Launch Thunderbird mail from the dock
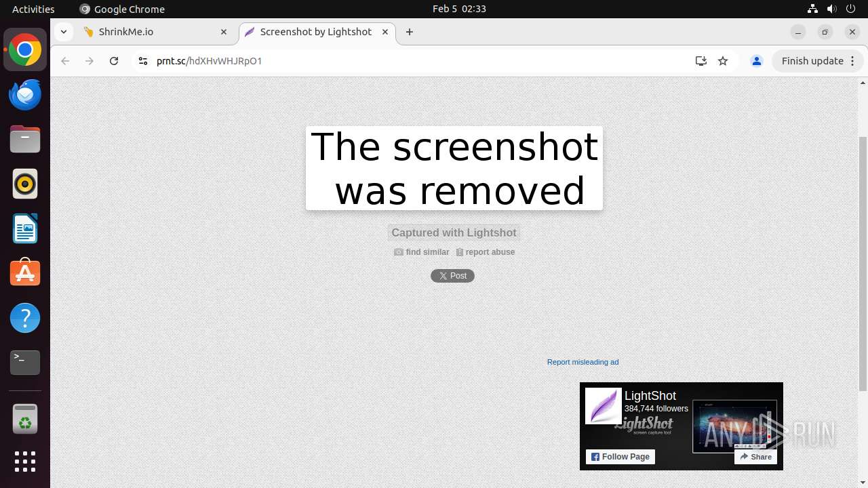Viewport: 868px width, 488px height. point(25,94)
